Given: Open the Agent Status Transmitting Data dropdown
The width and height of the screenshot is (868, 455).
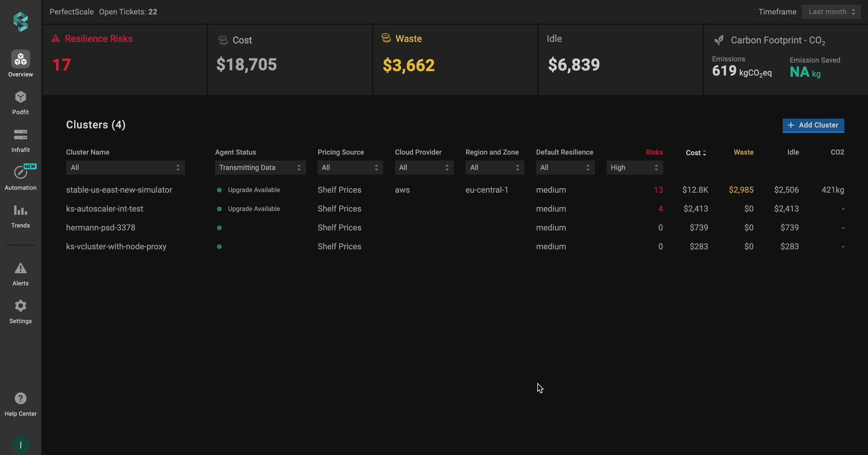Looking at the screenshot, I should pyautogui.click(x=260, y=168).
